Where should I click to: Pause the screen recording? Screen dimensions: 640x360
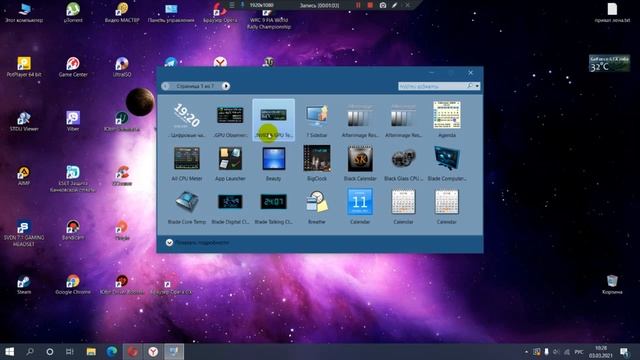358,5
